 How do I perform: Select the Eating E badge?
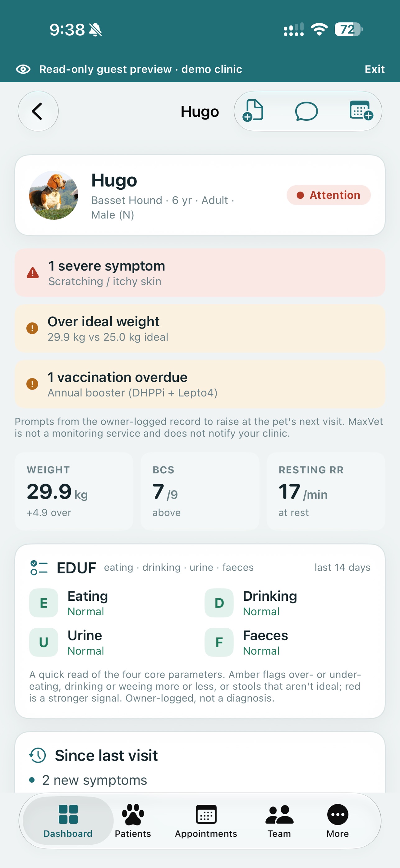pyautogui.click(x=44, y=603)
